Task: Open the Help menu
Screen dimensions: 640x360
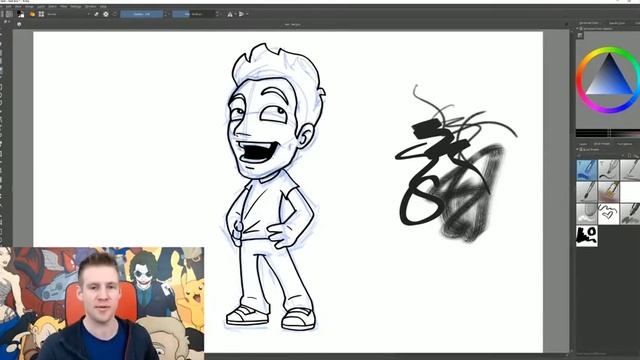Action: (103, 7)
